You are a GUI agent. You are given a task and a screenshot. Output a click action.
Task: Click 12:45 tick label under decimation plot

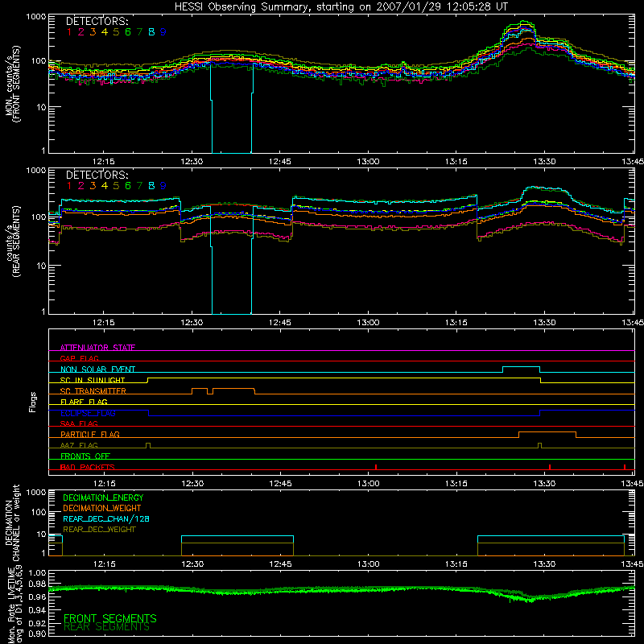(280, 564)
